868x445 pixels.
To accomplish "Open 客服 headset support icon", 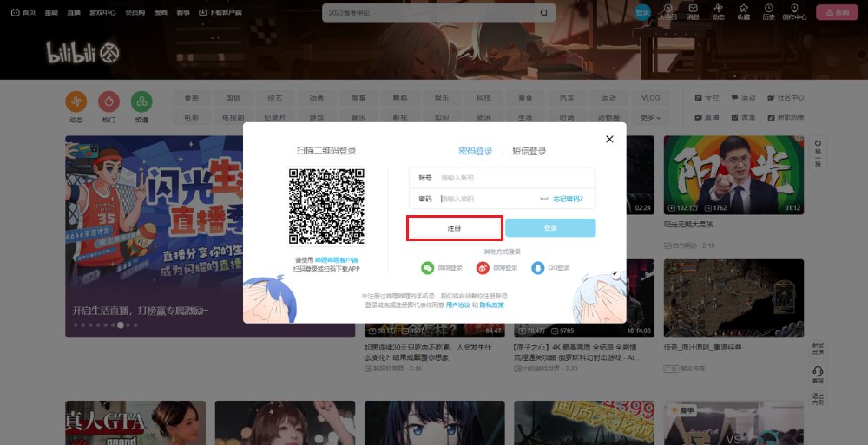I will point(818,374).
